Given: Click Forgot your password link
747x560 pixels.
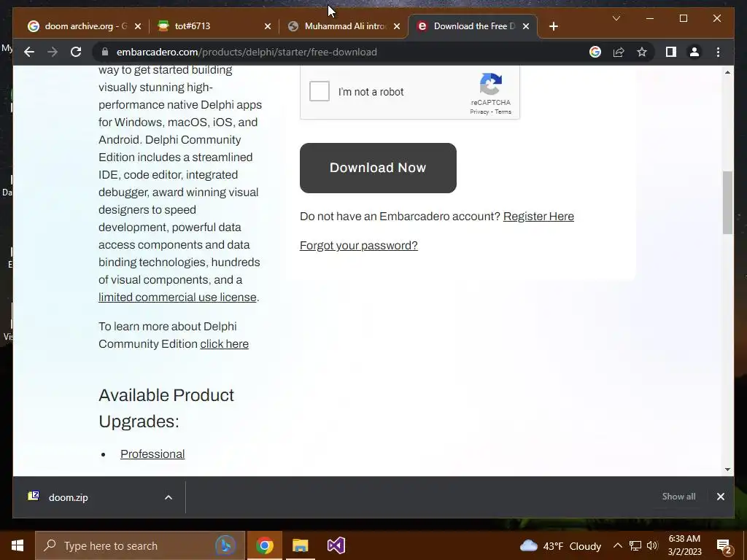Looking at the screenshot, I should [358, 245].
